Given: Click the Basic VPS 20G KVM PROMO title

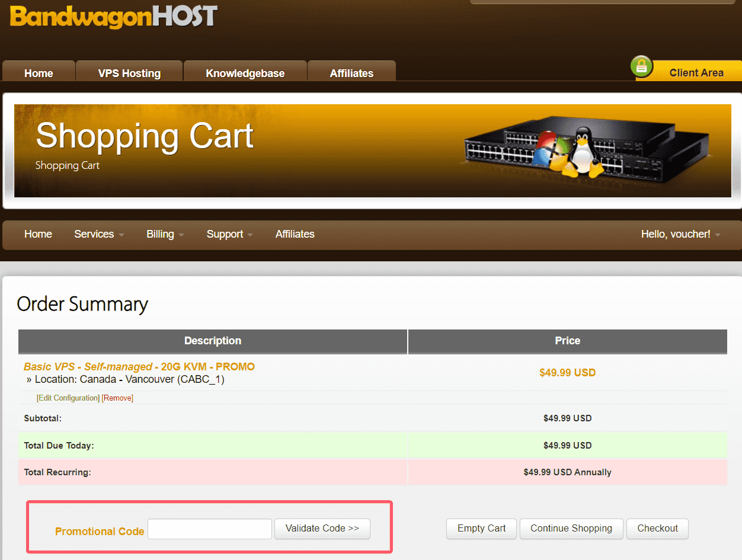Looking at the screenshot, I should 139,367.
